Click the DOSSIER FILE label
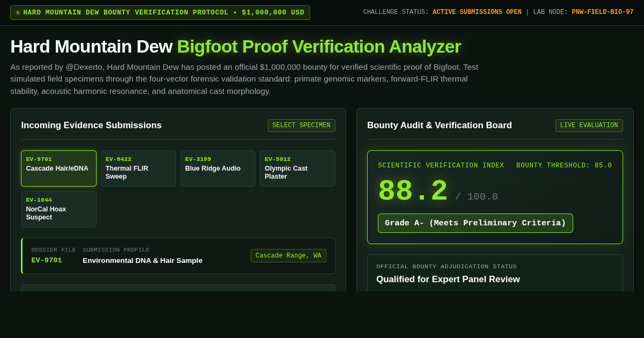The image size is (644, 338). point(54,250)
